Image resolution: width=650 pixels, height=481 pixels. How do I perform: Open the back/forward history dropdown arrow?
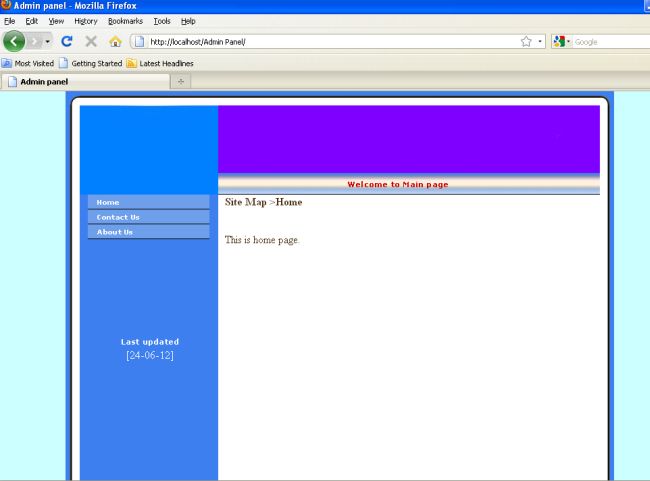pyautogui.click(x=48, y=41)
